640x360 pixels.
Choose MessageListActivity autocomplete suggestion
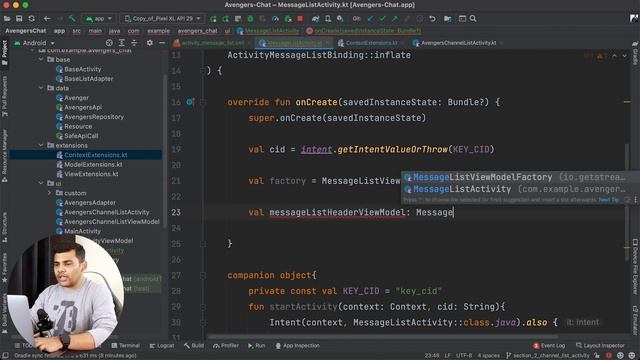515,189
